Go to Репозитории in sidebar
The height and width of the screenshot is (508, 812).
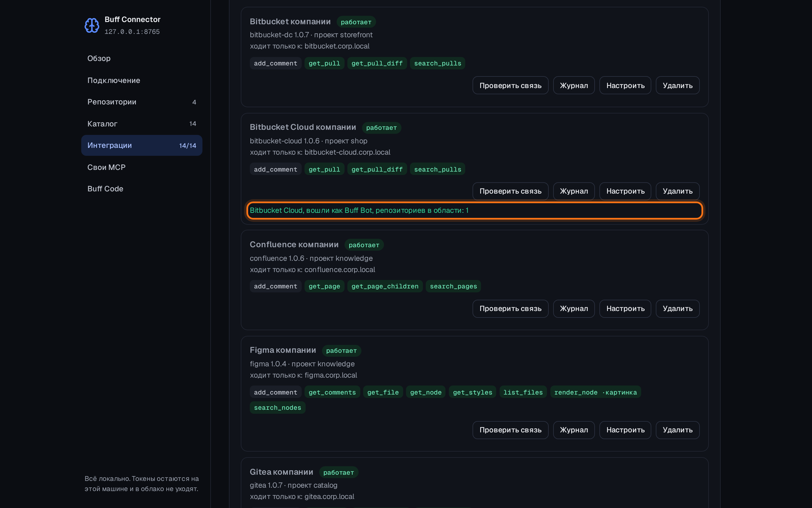(x=142, y=102)
